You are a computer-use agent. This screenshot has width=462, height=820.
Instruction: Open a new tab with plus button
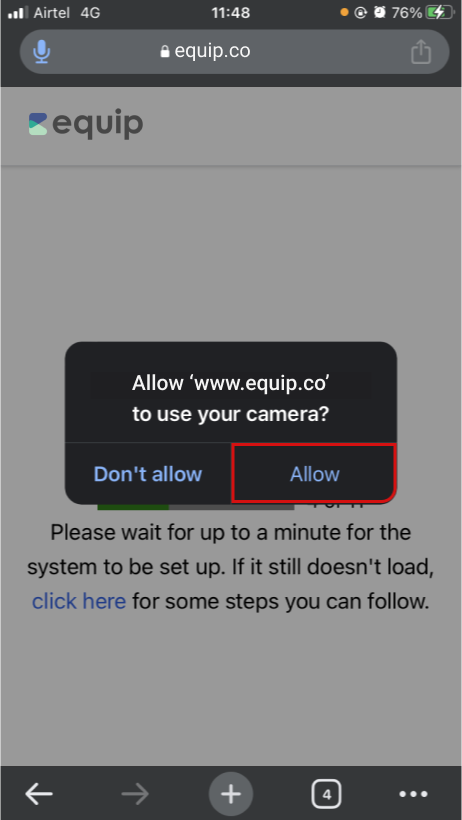(231, 794)
